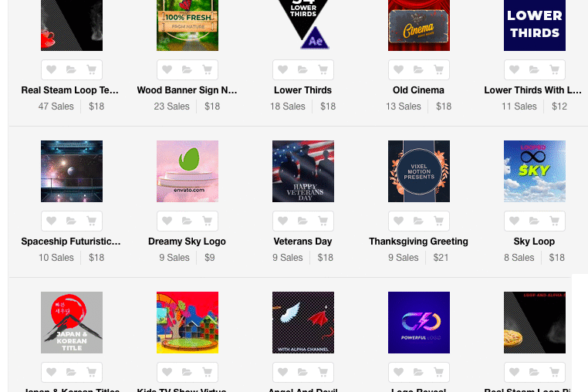The height and width of the screenshot is (392, 588).
Task: Click heart icon under Logo Reveal thumbnail
Action: tap(399, 372)
